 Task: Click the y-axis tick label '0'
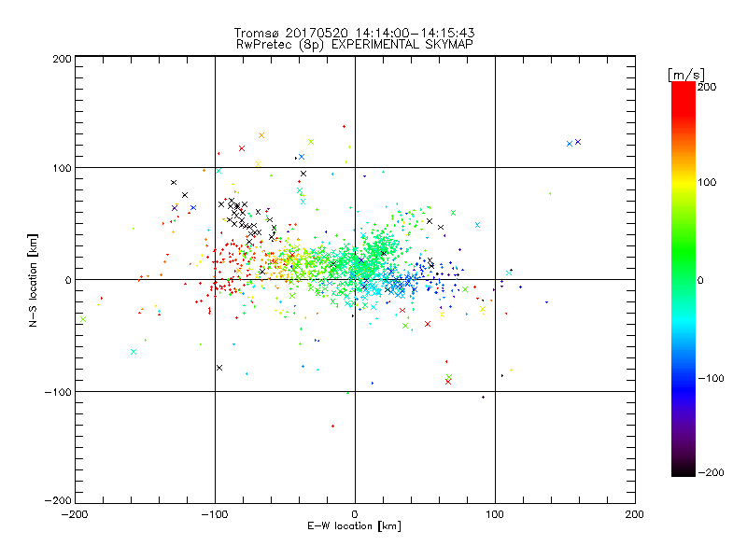click(68, 280)
